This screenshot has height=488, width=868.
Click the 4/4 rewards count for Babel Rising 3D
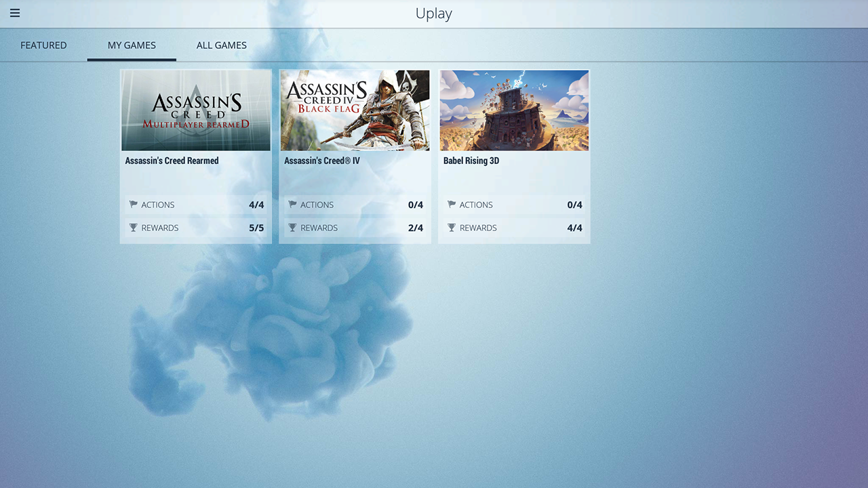tap(575, 228)
